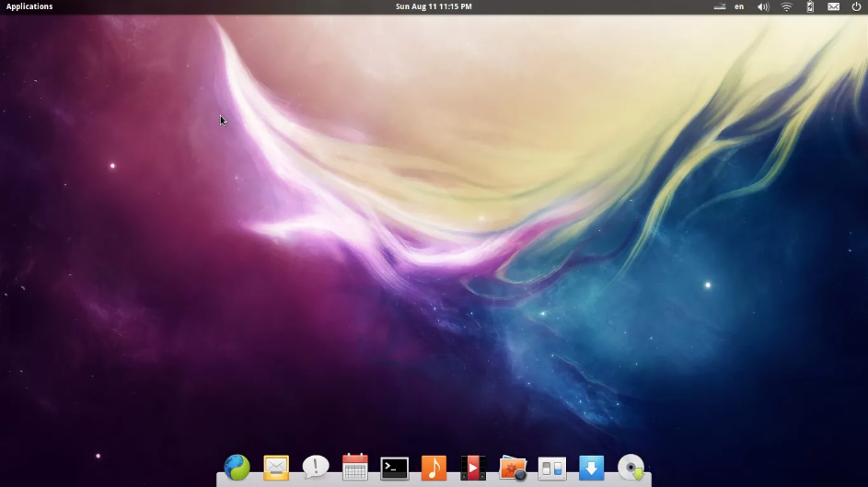This screenshot has height=487, width=868.
Task: Open System Settings switchboard icon
Action: [551, 469]
